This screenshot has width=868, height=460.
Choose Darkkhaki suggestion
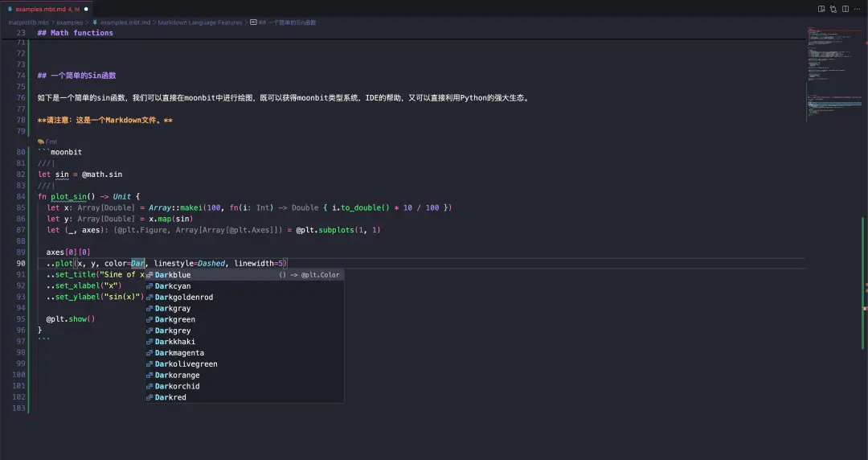pyautogui.click(x=244, y=342)
